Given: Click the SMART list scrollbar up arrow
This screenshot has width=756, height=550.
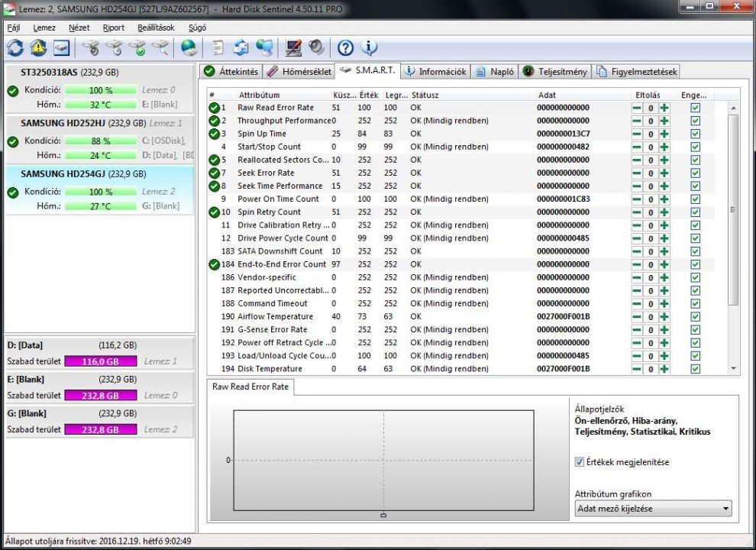Looking at the screenshot, I should (x=733, y=108).
